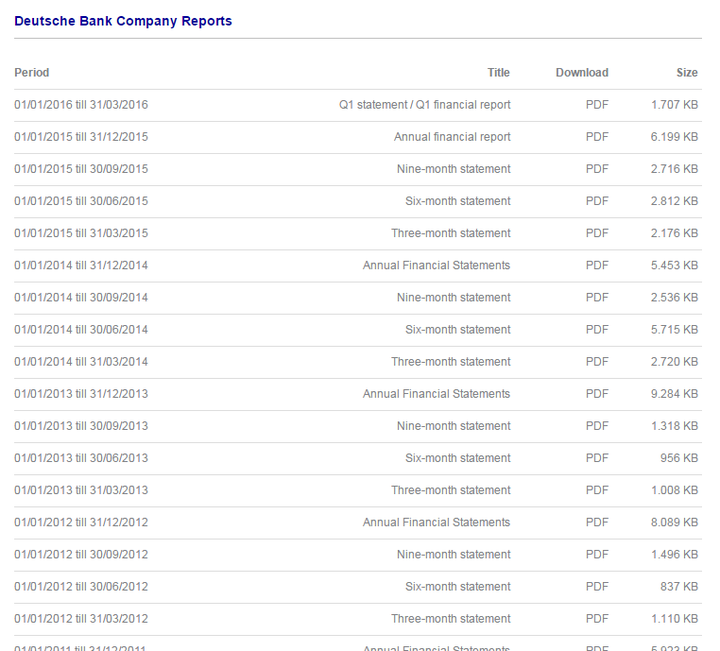Open the 2014 Annual Financial Statements PDF
This screenshot has height=651, width=720.
point(597,265)
